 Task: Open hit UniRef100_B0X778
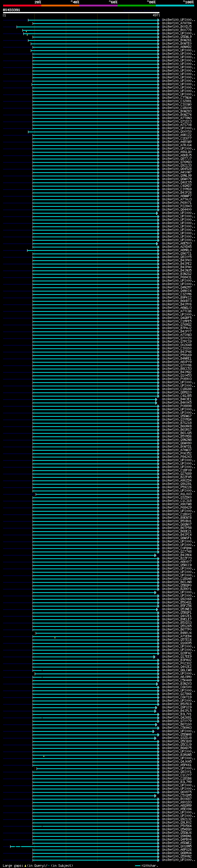coord(176,30)
